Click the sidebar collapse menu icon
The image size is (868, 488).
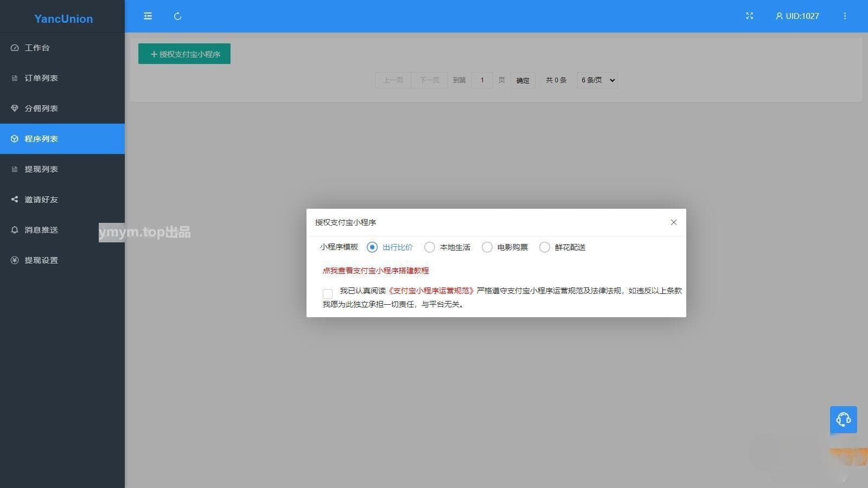[148, 16]
